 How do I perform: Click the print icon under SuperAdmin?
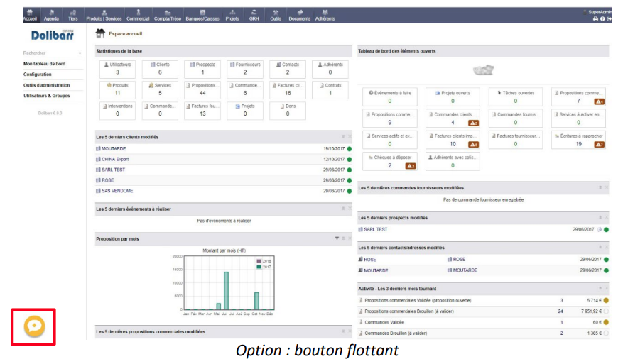tap(595, 18)
